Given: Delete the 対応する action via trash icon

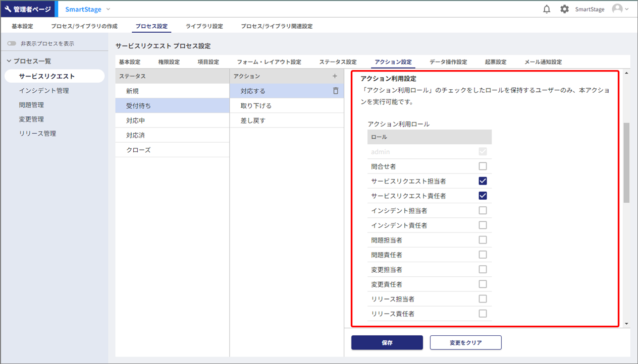Looking at the screenshot, I should point(336,91).
